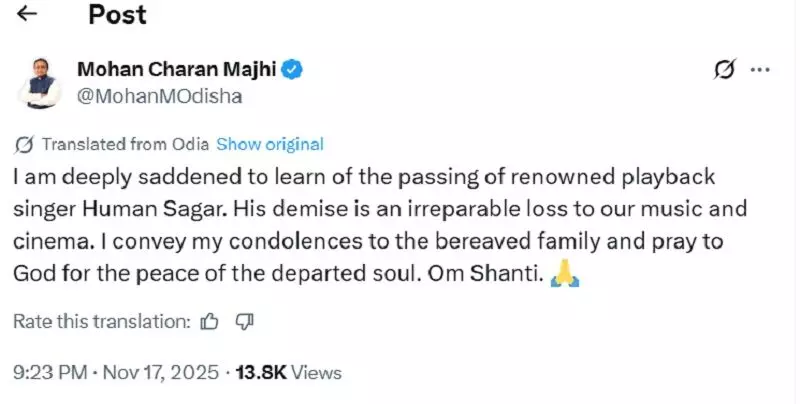Rate the translation with thumbs up
The width and height of the screenshot is (800, 404).
[x=209, y=322]
